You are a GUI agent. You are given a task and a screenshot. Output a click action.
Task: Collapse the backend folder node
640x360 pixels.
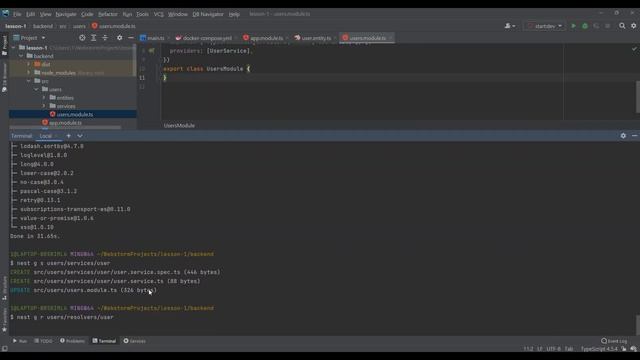pyautogui.click(x=21, y=56)
